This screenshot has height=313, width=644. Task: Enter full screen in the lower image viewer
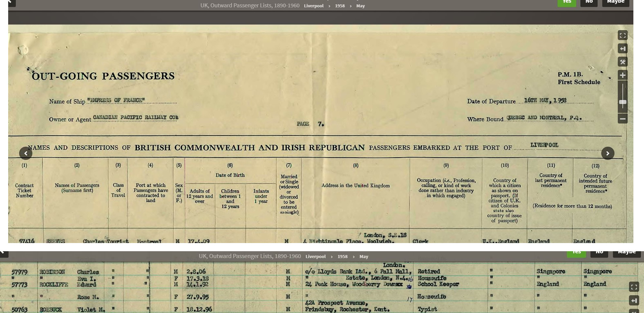pos(634,287)
